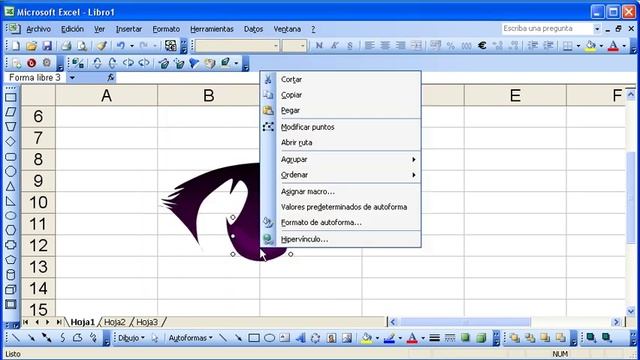Image resolution: width=640 pixels, height=360 pixels.
Task: Open the Insertar menu
Action: 129,29
